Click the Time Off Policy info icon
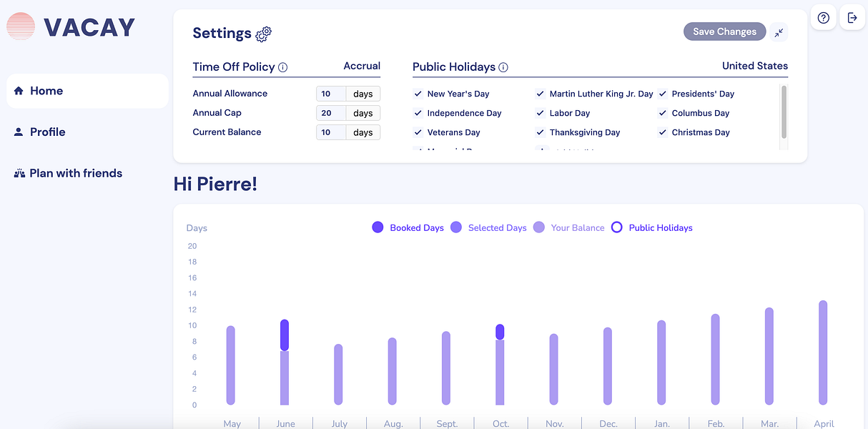868x429 pixels. tap(282, 67)
